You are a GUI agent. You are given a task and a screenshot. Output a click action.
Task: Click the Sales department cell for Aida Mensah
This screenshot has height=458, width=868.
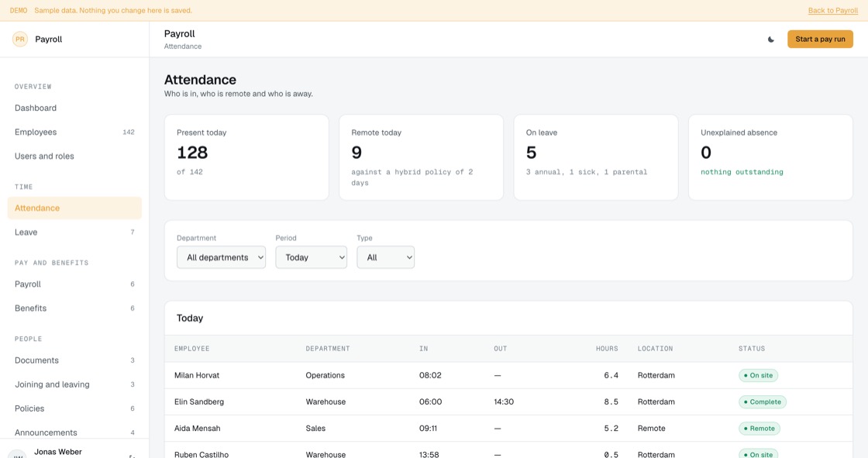click(x=315, y=429)
